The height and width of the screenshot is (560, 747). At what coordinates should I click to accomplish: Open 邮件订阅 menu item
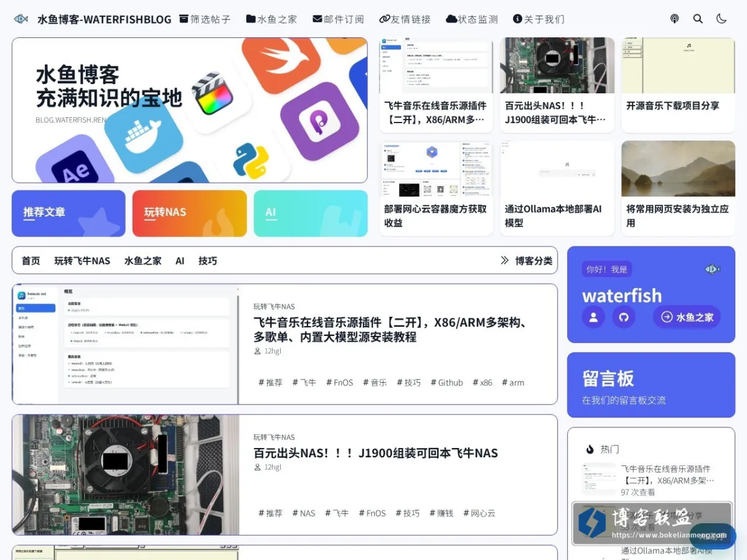338,19
